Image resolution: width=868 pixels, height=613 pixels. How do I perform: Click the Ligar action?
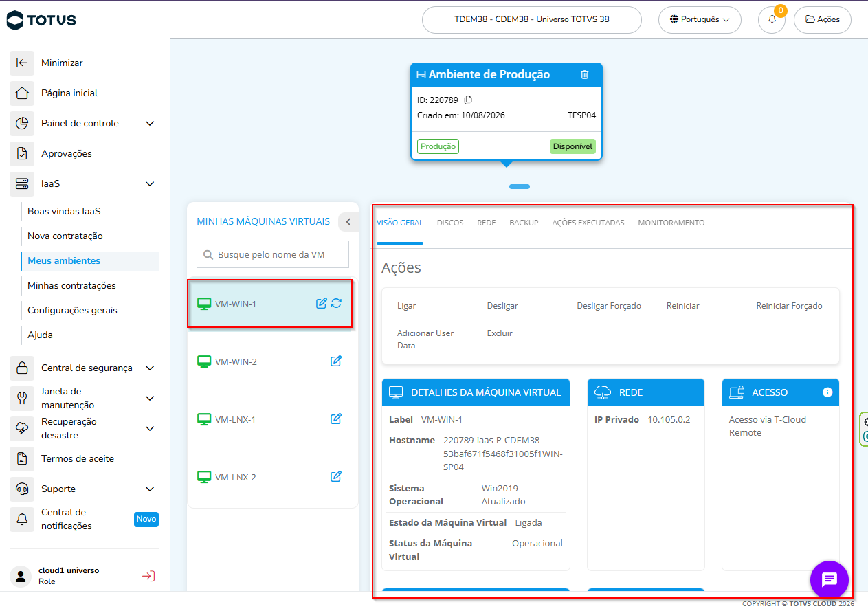(406, 306)
